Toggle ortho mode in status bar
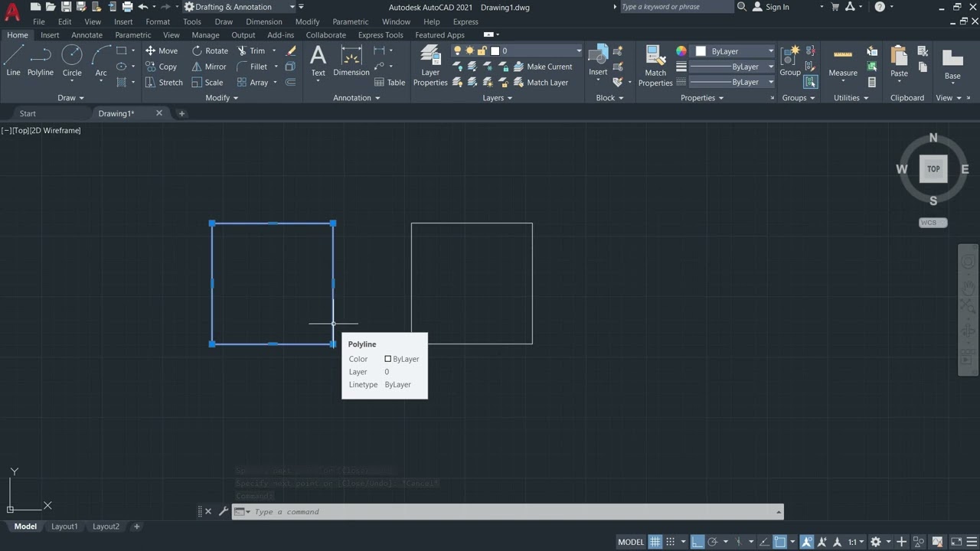Screen dimensions: 980x551 pyautogui.click(x=697, y=542)
